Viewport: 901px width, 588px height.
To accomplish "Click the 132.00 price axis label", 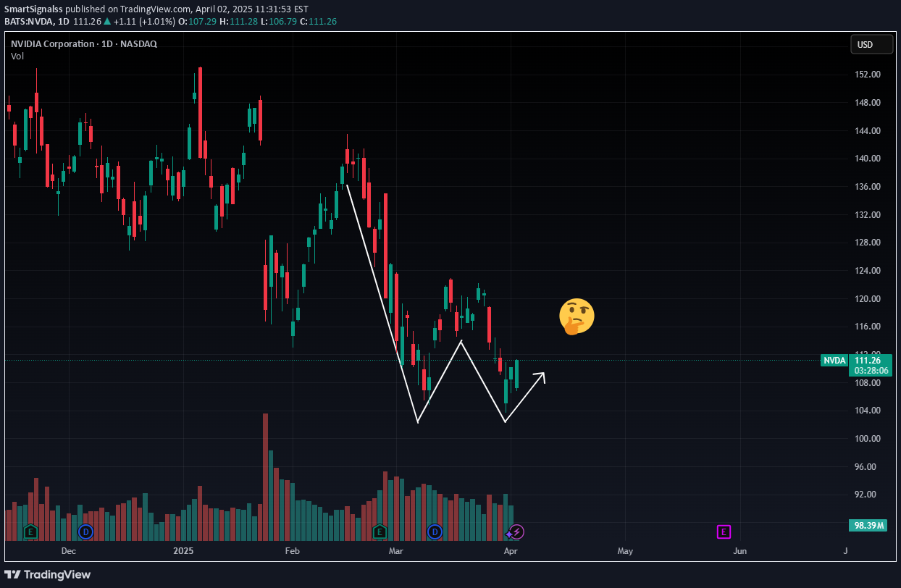I will pyautogui.click(x=867, y=215).
